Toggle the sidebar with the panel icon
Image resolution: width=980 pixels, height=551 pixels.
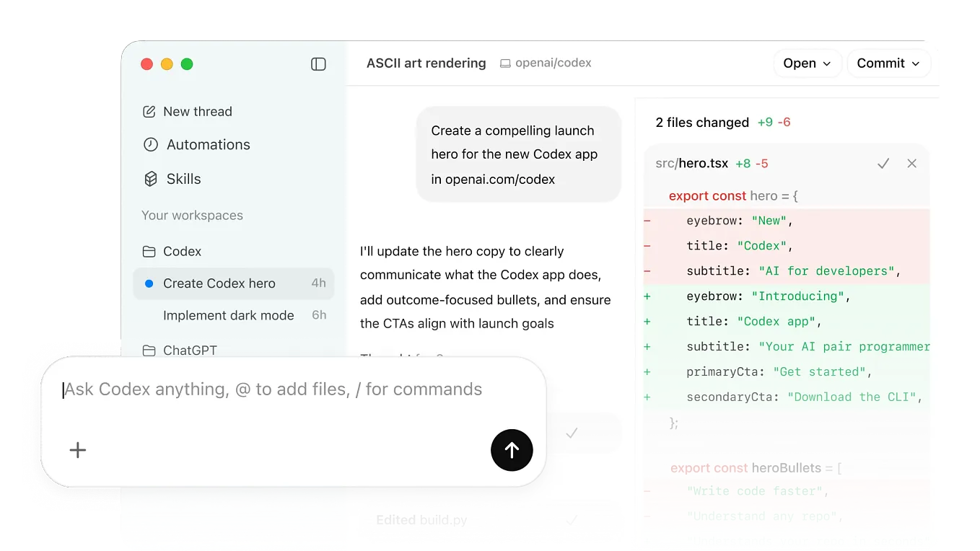pos(318,63)
